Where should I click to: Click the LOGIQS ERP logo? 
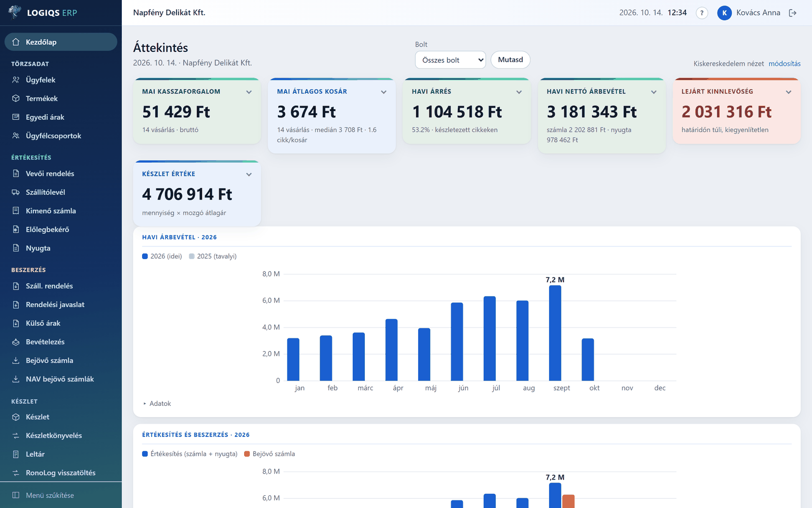click(x=43, y=12)
